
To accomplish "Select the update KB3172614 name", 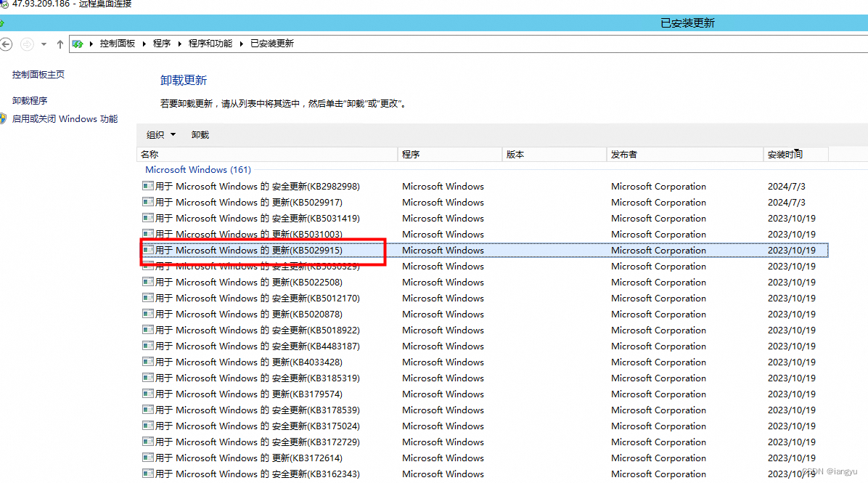I will pyautogui.click(x=248, y=458).
